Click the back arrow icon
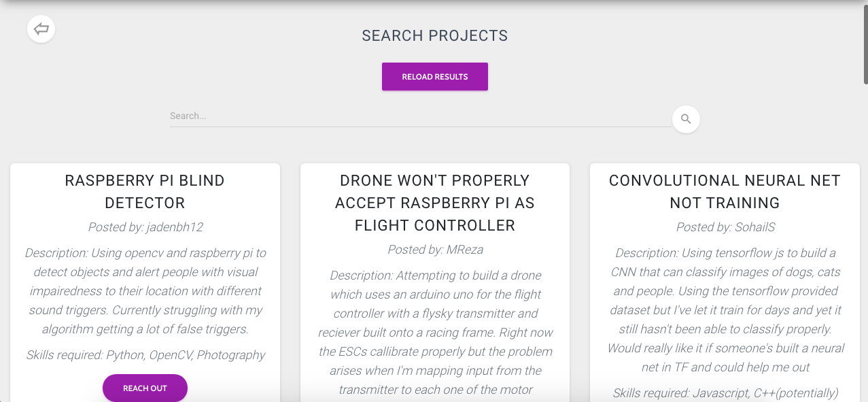 41,29
